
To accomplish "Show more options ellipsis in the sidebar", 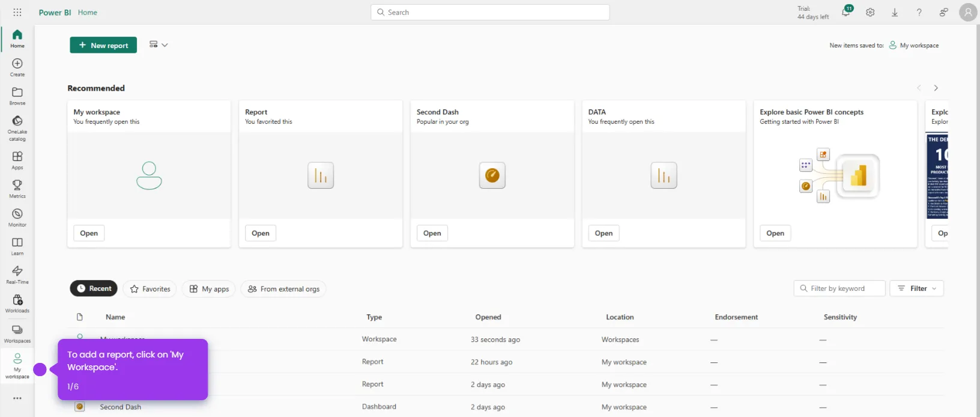I will pos(17,398).
